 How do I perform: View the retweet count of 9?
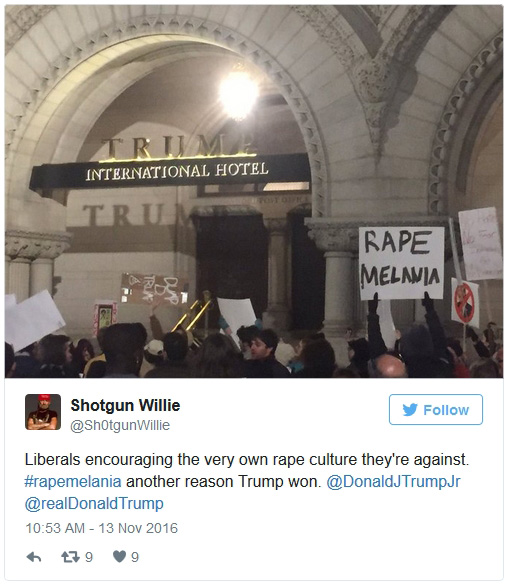pyautogui.click(x=89, y=557)
